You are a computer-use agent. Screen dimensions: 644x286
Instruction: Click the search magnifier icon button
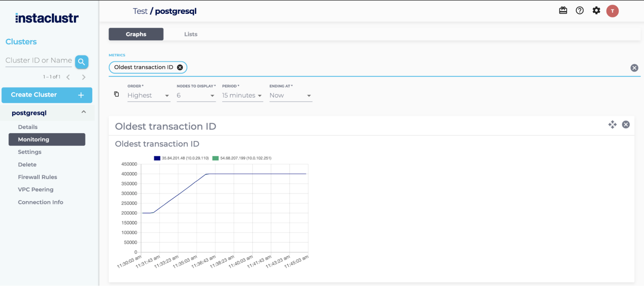(82, 62)
